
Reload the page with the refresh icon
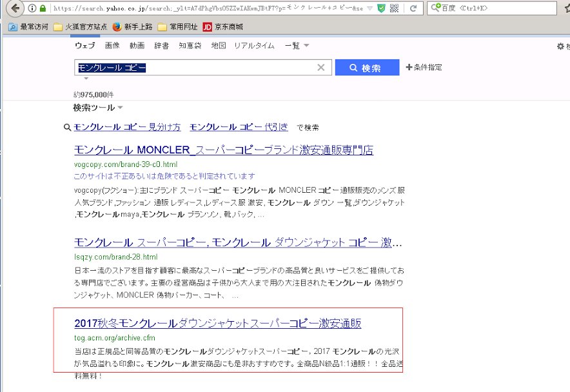click(413, 8)
